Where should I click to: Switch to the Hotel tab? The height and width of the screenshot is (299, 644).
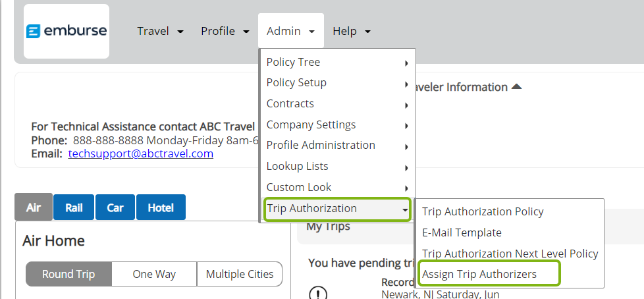pyautogui.click(x=161, y=207)
